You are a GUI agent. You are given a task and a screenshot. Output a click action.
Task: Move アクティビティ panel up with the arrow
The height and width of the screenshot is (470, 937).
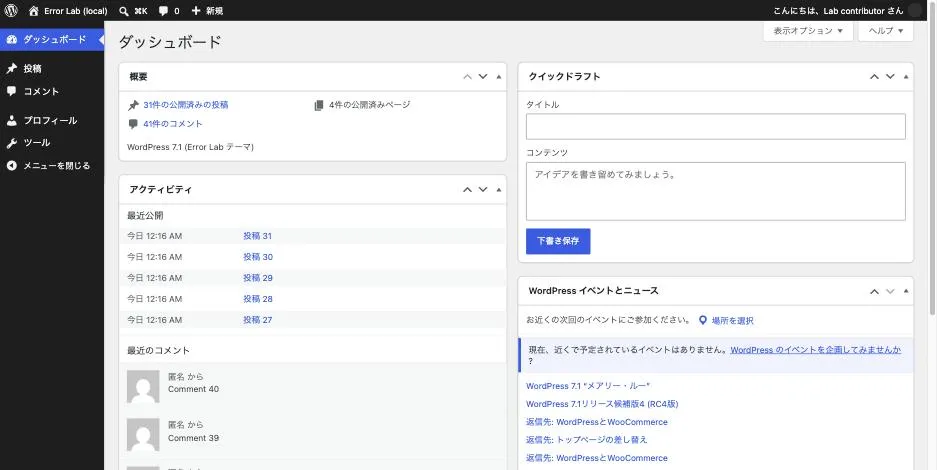click(x=467, y=189)
